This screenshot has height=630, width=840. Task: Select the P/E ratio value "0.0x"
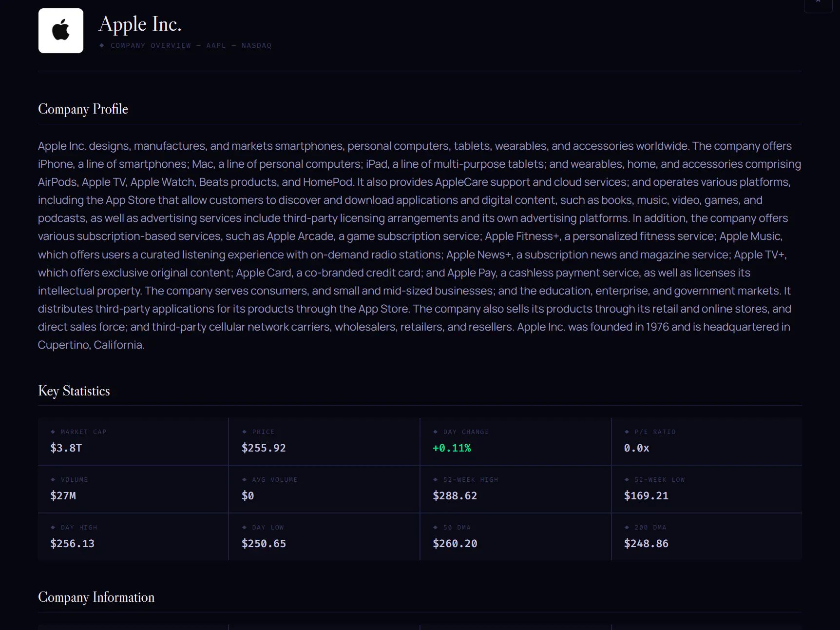[637, 448]
